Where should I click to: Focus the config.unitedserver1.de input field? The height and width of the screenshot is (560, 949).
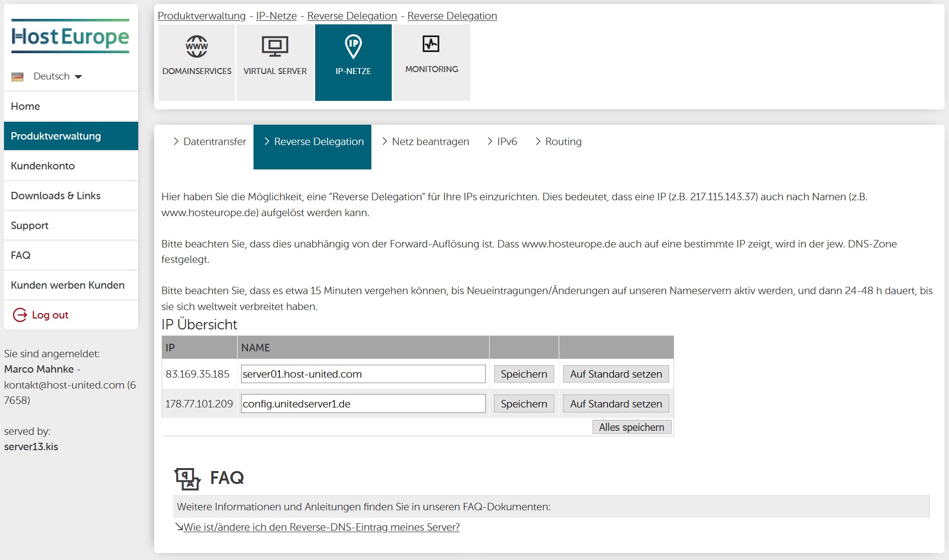pos(363,404)
